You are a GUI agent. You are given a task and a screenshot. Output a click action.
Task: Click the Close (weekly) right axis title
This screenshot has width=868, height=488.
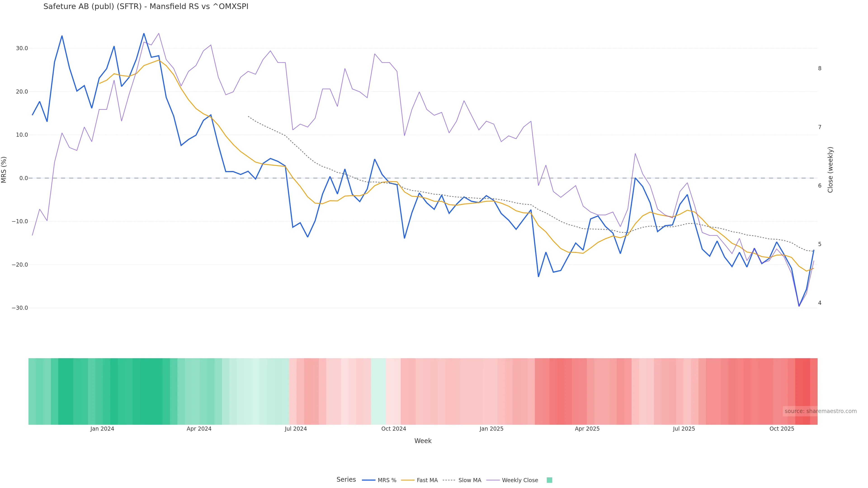[x=830, y=170]
